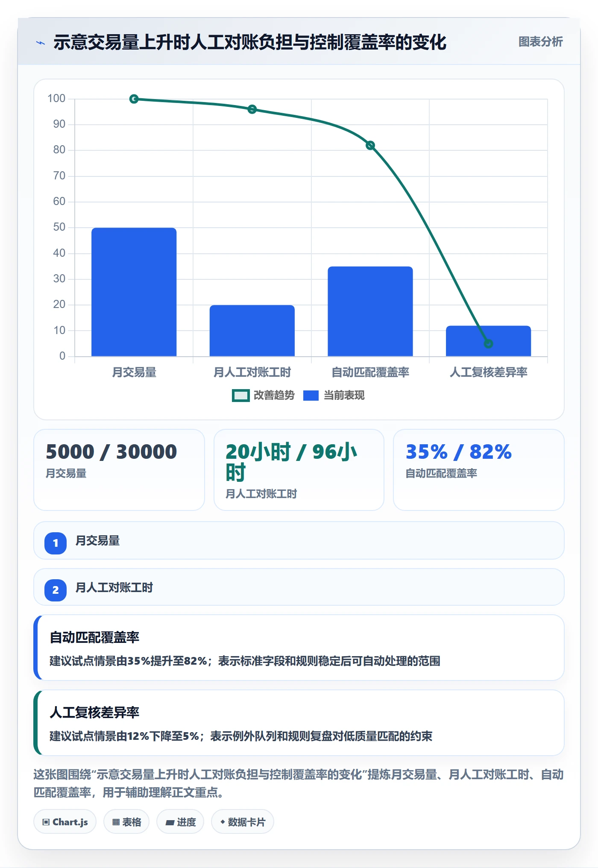
Task: Click the green trend point above 自动匹配覆盖率
Action: coord(370,146)
